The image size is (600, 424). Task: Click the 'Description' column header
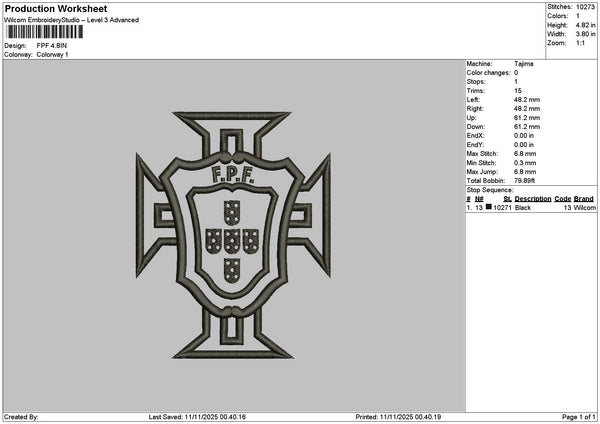533,199
